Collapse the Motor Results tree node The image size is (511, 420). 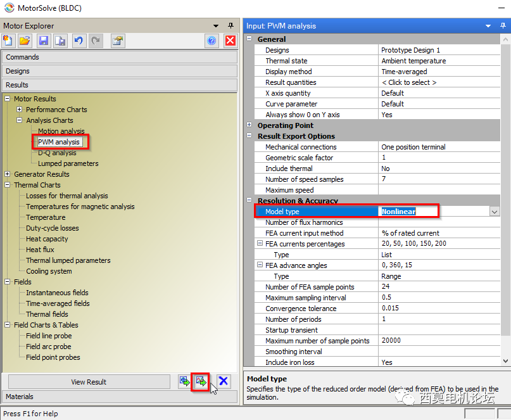point(7,98)
